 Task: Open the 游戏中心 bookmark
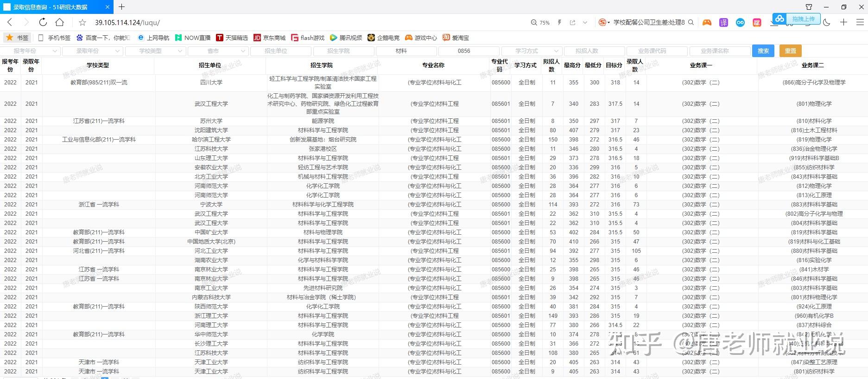[421, 38]
